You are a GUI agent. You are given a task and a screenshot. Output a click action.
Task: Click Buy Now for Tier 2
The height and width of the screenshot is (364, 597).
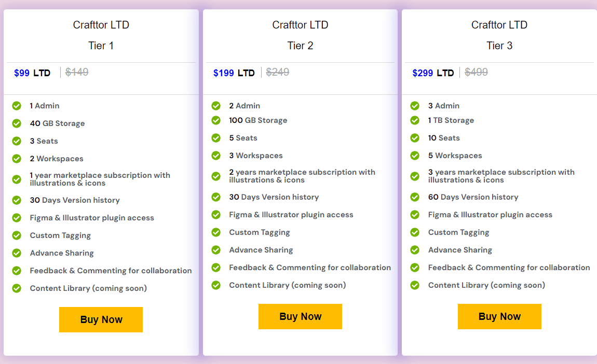[x=300, y=316]
